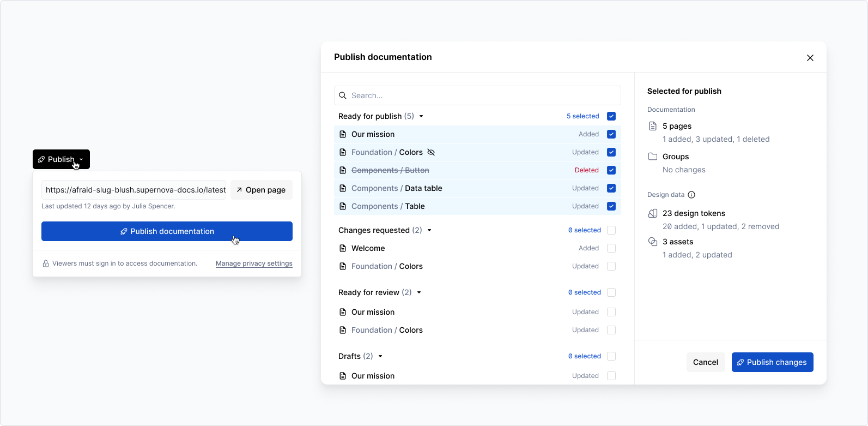
Task: Close the Publish documentation dialog
Action: tap(810, 58)
